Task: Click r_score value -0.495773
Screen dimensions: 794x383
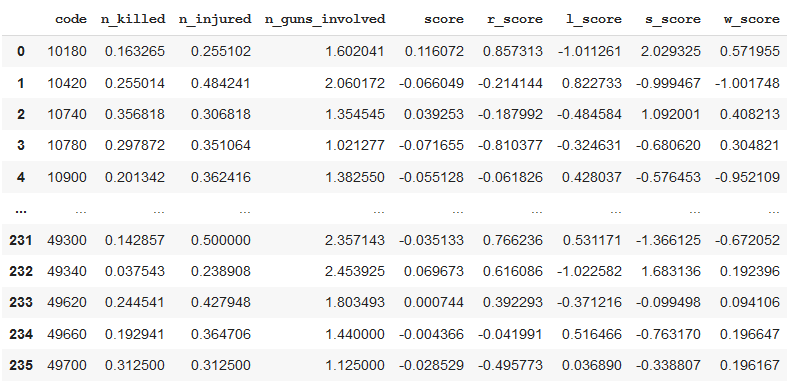Action: (x=510, y=365)
